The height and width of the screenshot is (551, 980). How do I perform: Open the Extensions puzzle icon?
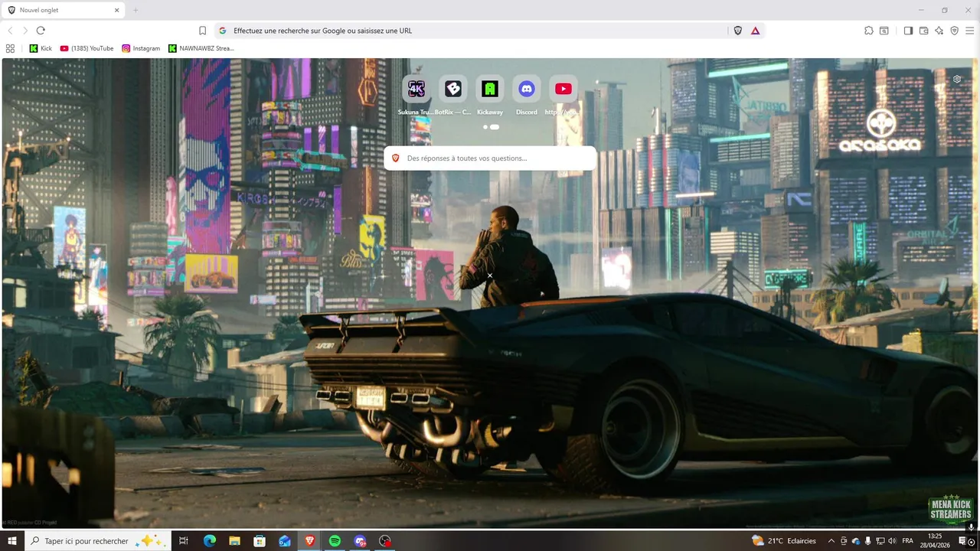tap(868, 31)
